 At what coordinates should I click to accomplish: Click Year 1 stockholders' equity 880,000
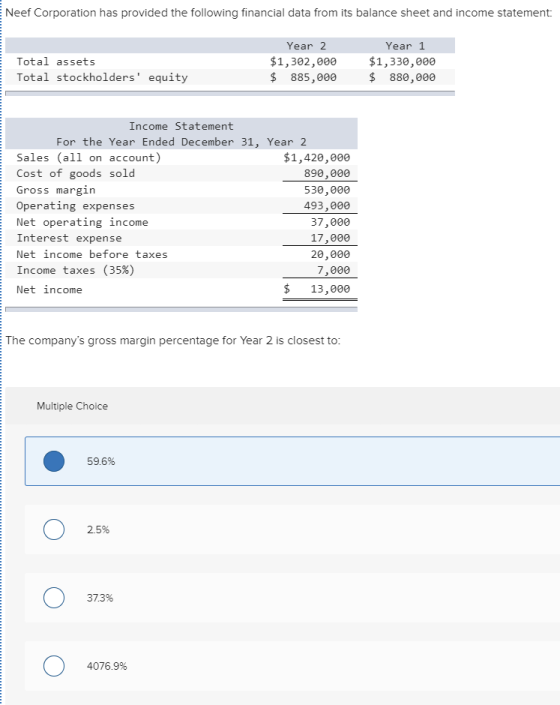tap(412, 77)
